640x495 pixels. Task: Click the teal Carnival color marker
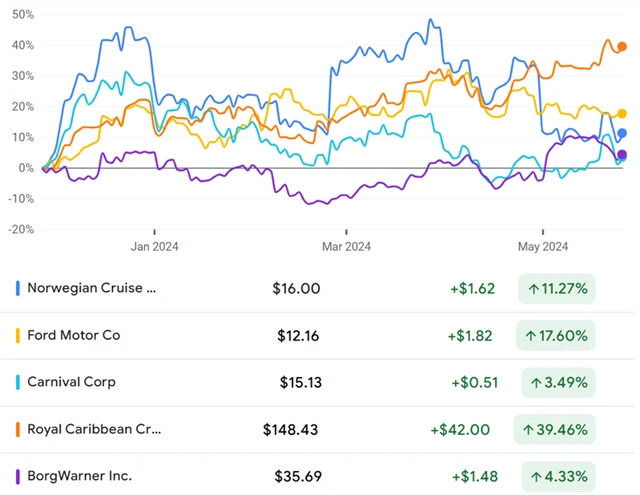(x=19, y=382)
